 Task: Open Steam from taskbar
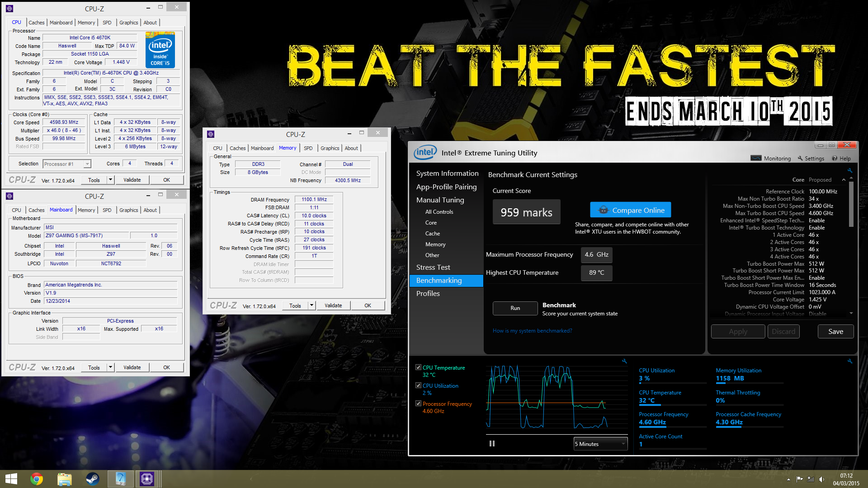click(x=93, y=479)
